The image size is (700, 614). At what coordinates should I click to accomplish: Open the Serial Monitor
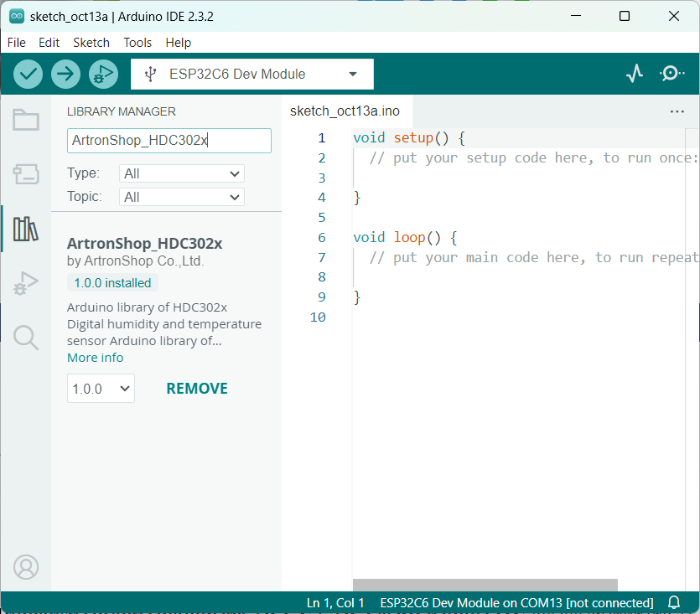point(671,74)
